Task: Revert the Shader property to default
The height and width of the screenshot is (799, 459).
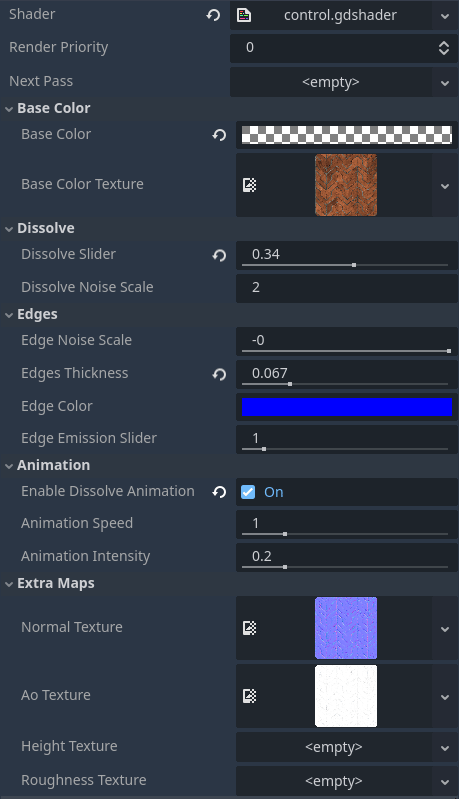Action: point(213,15)
